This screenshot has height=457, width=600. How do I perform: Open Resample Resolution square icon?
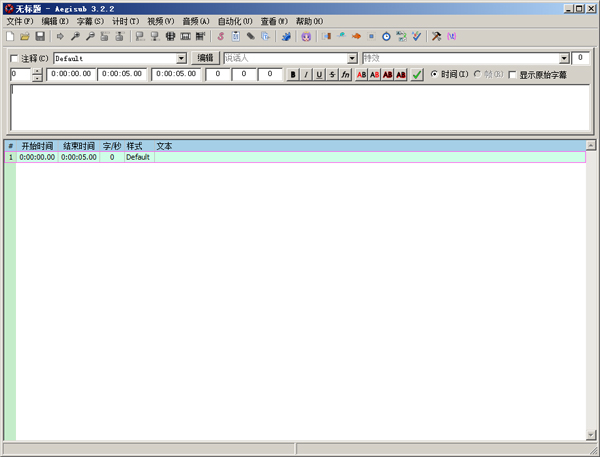coord(371,36)
